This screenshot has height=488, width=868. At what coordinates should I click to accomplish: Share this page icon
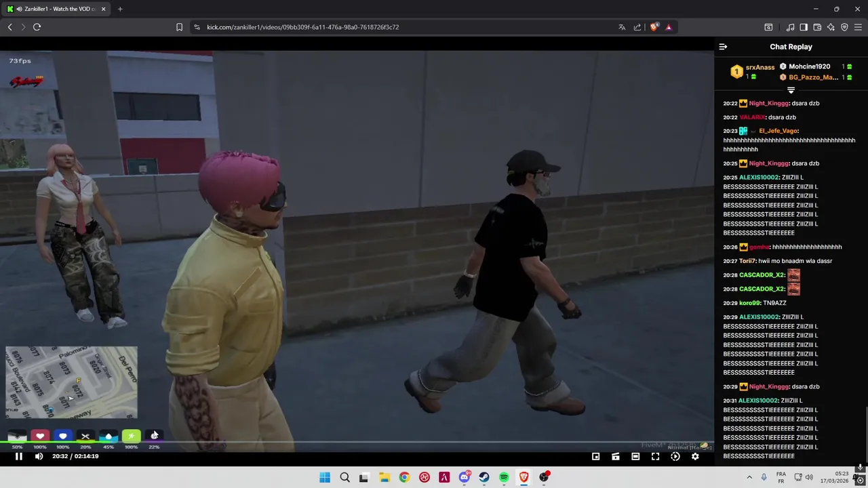637,27
